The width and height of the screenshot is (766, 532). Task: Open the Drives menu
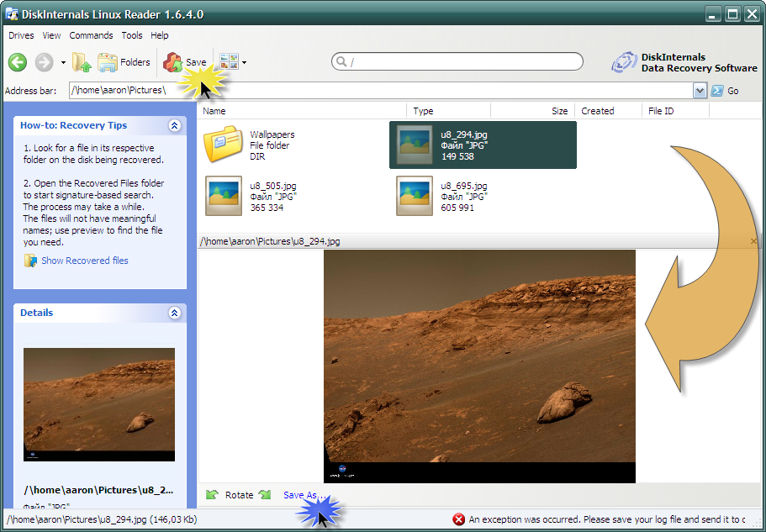point(21,35)
